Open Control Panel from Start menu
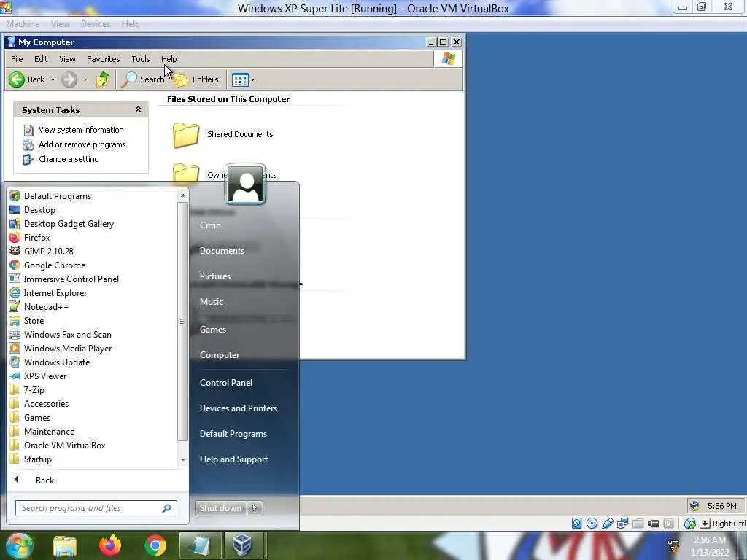The width and height of the screenshot is (747, 560). [x=226, y=382]
